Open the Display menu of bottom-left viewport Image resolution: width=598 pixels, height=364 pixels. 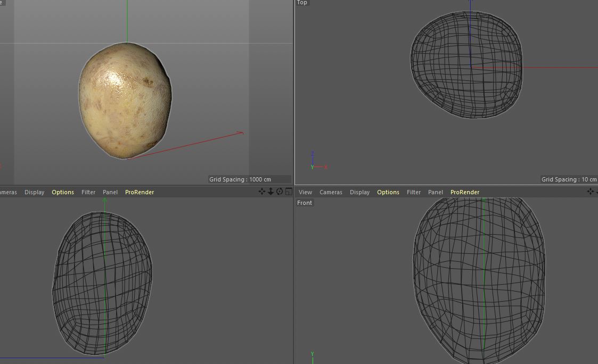tap(34, 192)
